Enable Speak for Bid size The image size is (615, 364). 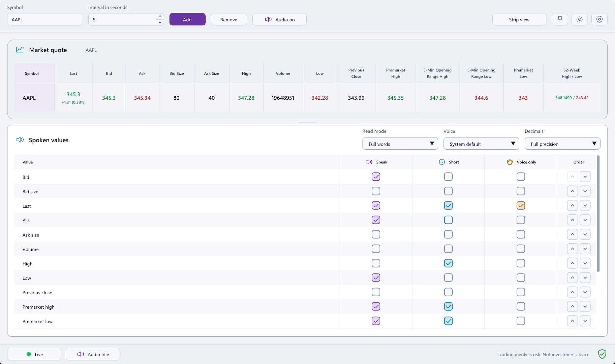376,191
